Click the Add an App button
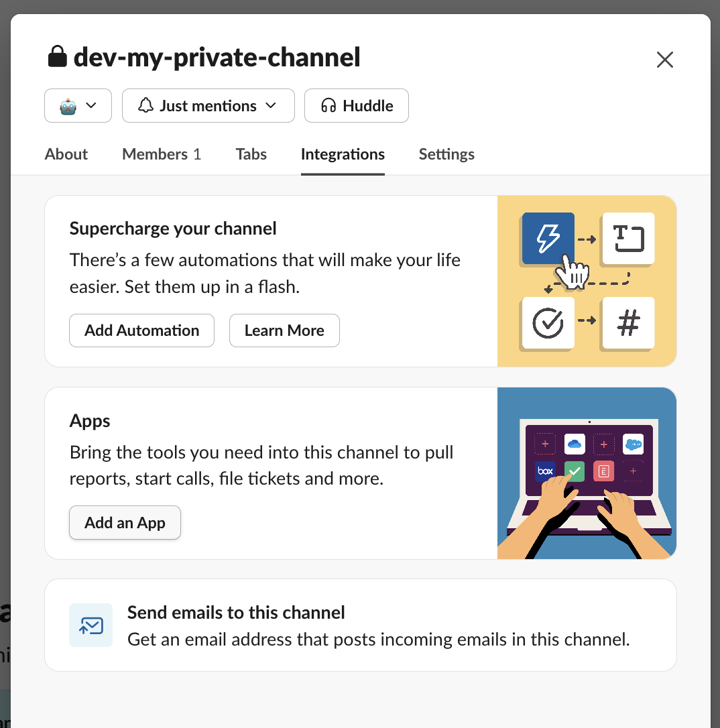The width and height of the screenshot is (720, 728). [125, 523]
